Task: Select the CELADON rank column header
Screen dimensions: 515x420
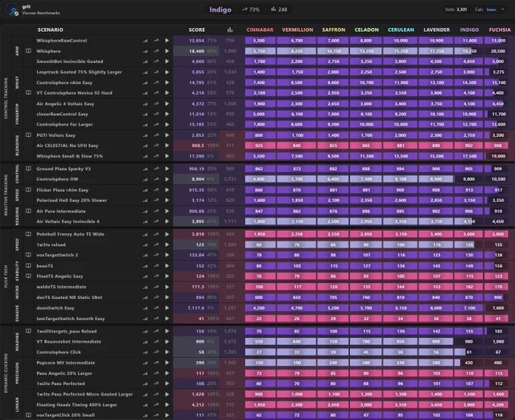Action: (x=367, y=30)
